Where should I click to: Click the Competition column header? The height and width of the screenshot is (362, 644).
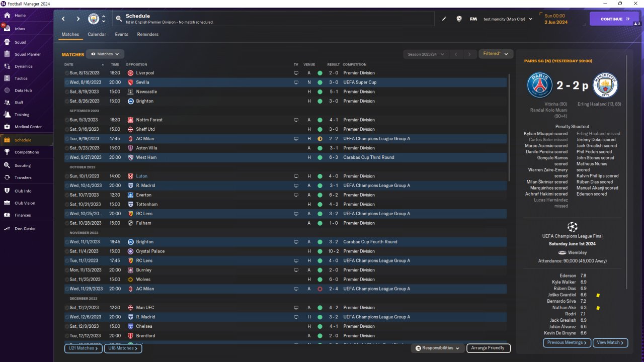coord(355,65)
